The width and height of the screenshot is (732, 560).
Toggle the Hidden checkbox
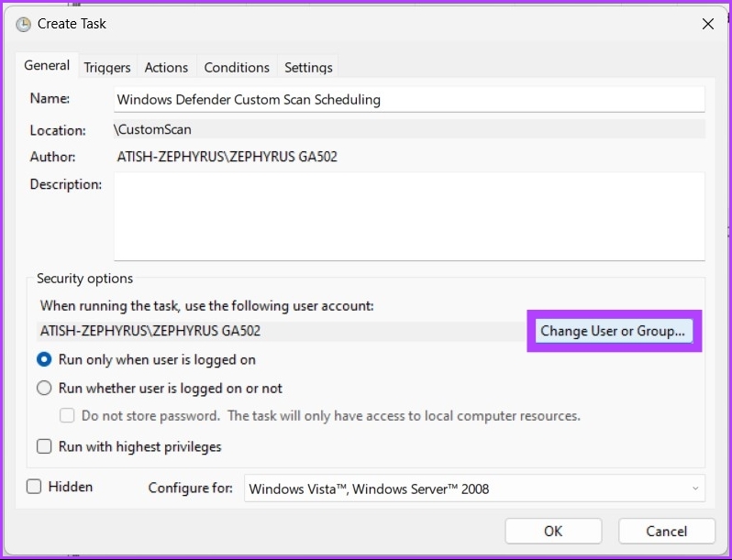(x=34, y=487)
